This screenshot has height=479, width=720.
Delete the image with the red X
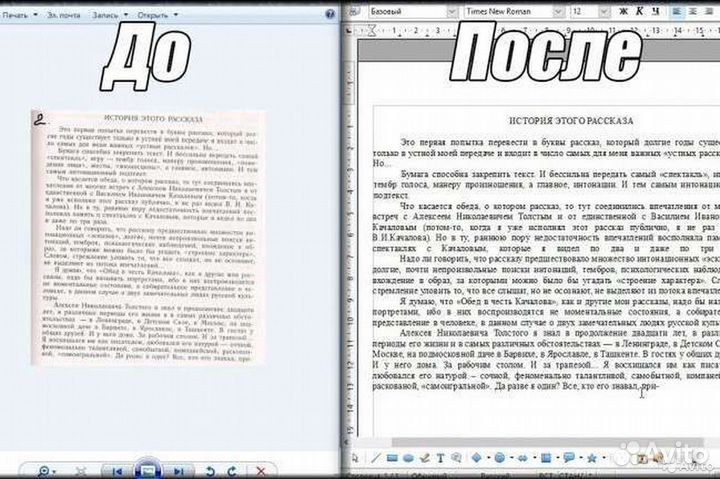click(x=261, y=472)
